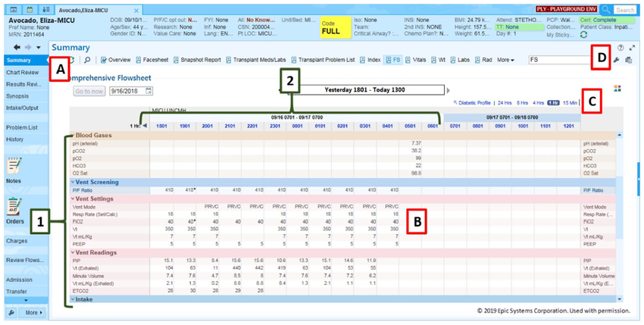Click the top-right Search input box

point(625,9)
